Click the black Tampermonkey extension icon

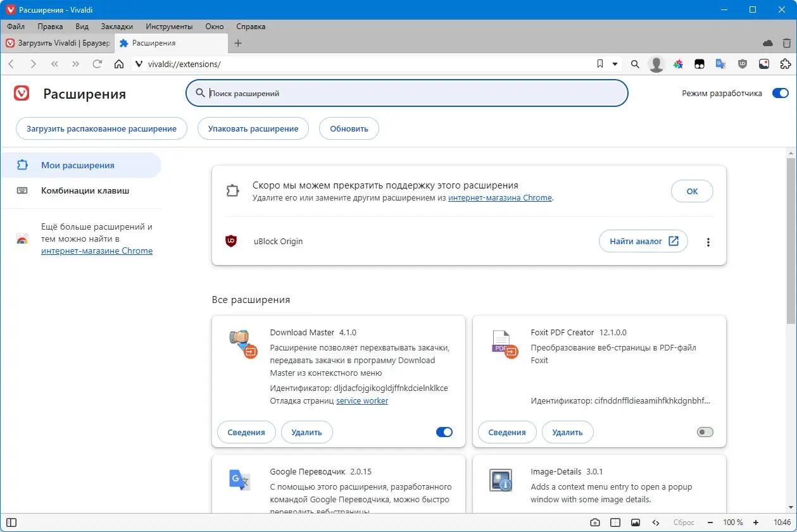pyautogui.click(x=700, y=64)
